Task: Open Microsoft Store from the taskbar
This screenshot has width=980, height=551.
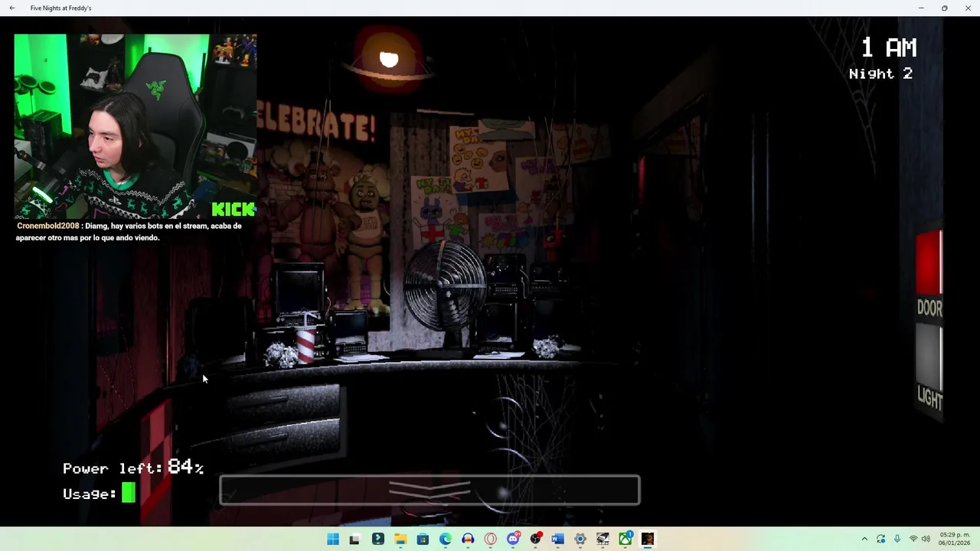Action: pyautogui.click(x=423, y=540)
